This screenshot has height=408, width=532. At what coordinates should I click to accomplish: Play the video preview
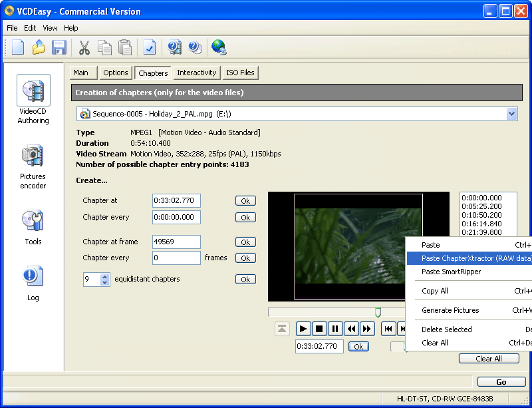pyautogui.click(x=303, y=329)
